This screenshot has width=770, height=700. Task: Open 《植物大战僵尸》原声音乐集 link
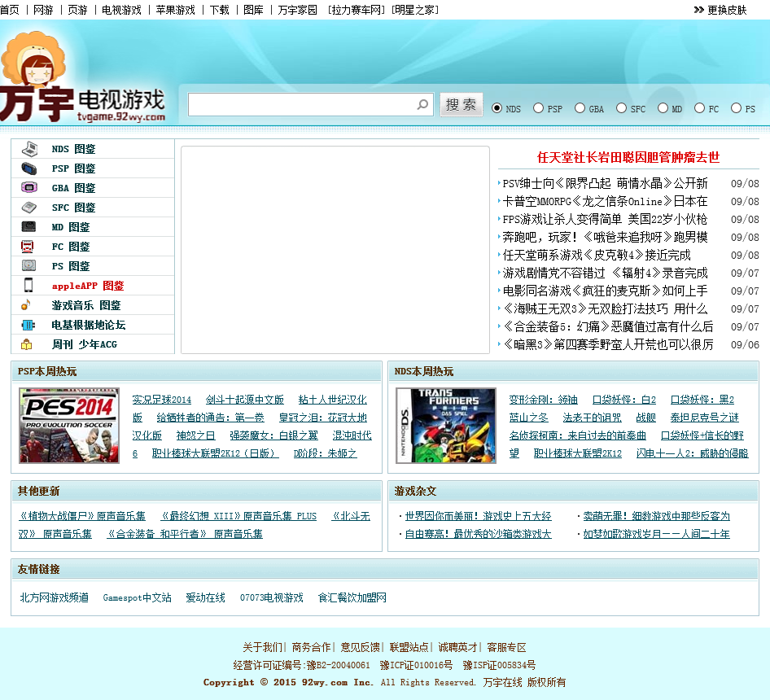click(82, 516)
